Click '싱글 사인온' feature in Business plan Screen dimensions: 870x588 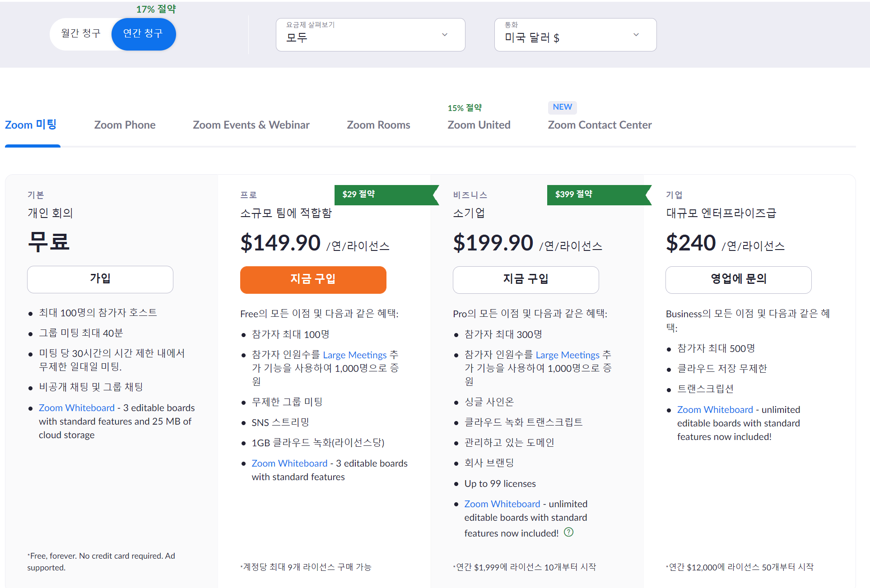tap(489, 402)
